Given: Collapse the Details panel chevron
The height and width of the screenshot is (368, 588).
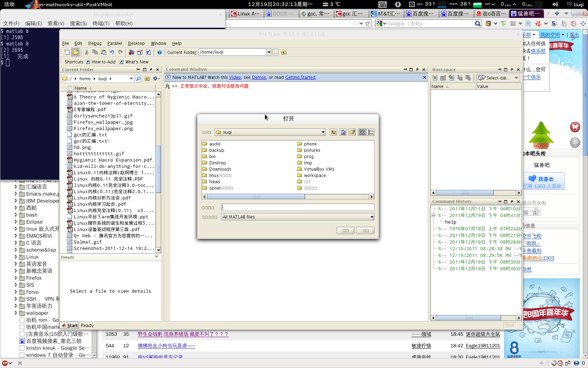Looking at the screenshot, I should (x=156, y=257).
